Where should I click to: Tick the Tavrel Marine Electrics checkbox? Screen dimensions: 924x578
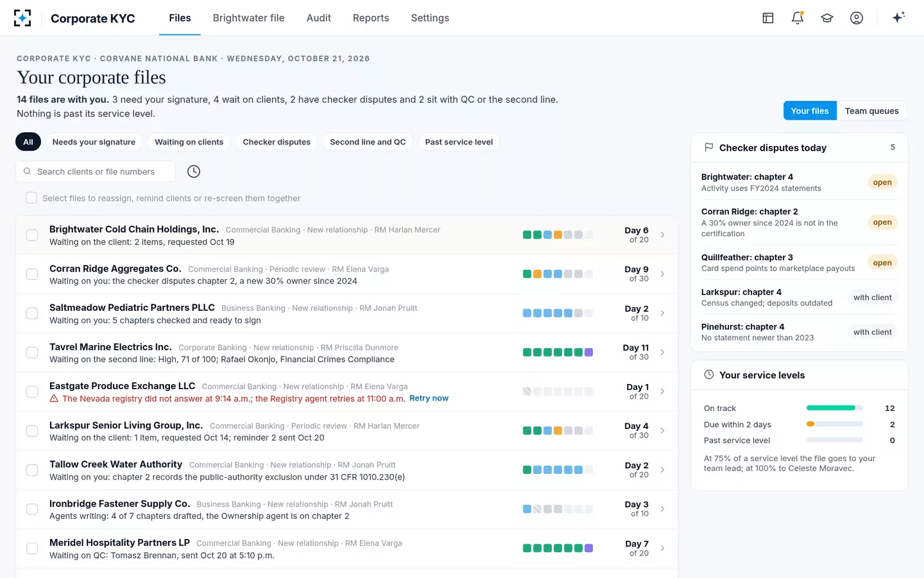click(32, 353)
